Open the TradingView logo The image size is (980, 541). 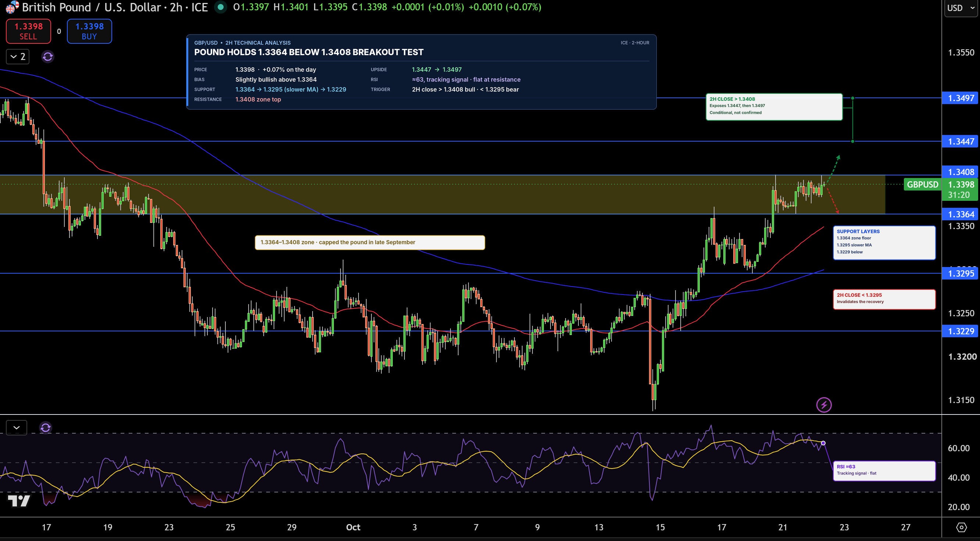19,501
